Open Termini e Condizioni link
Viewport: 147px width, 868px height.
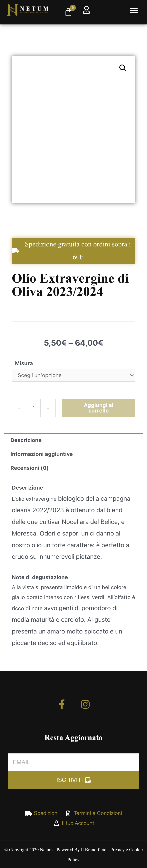coord(98,813)
